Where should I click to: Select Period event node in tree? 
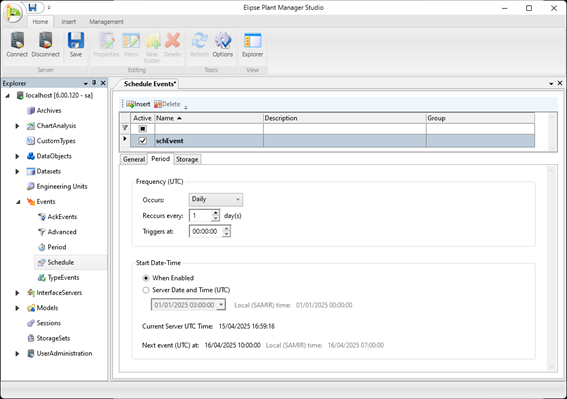click(57, 247)
